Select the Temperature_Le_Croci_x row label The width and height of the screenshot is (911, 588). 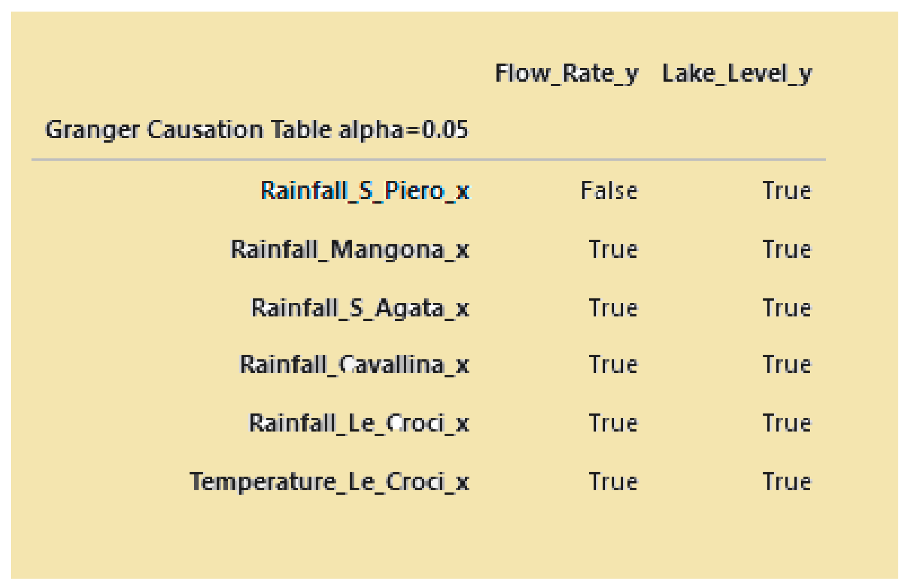[329, 482]
